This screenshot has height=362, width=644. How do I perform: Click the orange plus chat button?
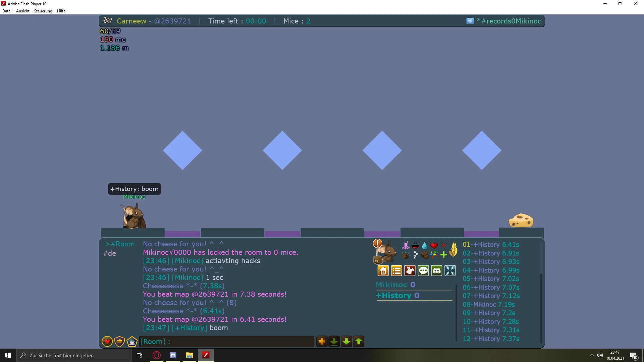click(x=322, y=342)
